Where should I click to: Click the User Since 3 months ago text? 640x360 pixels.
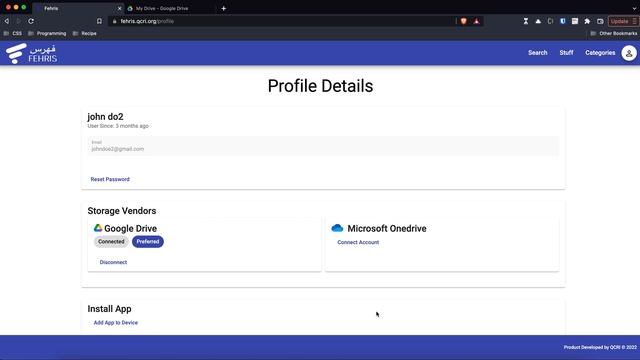pyautogui.click(x=118, y=126)
